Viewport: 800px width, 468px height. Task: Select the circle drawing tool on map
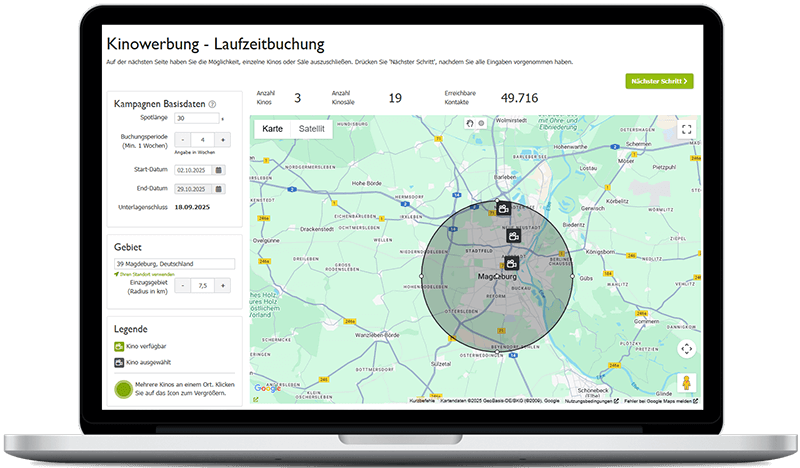click(481, 123)
